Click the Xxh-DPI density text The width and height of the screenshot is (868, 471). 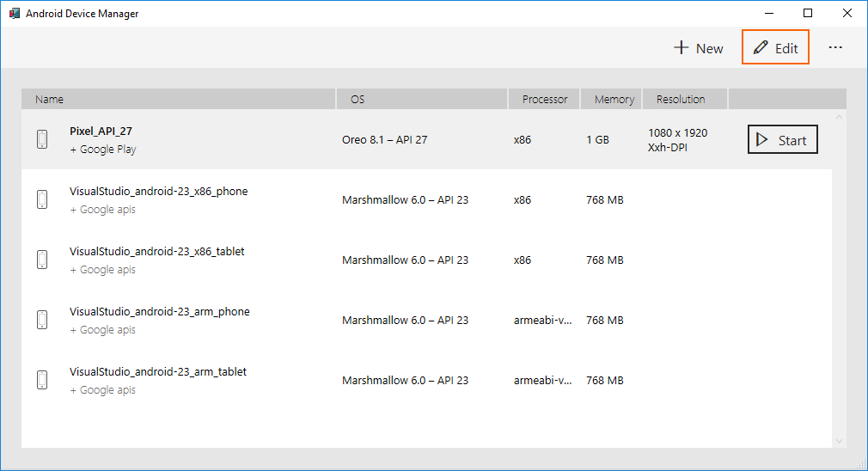coord(668,148)
